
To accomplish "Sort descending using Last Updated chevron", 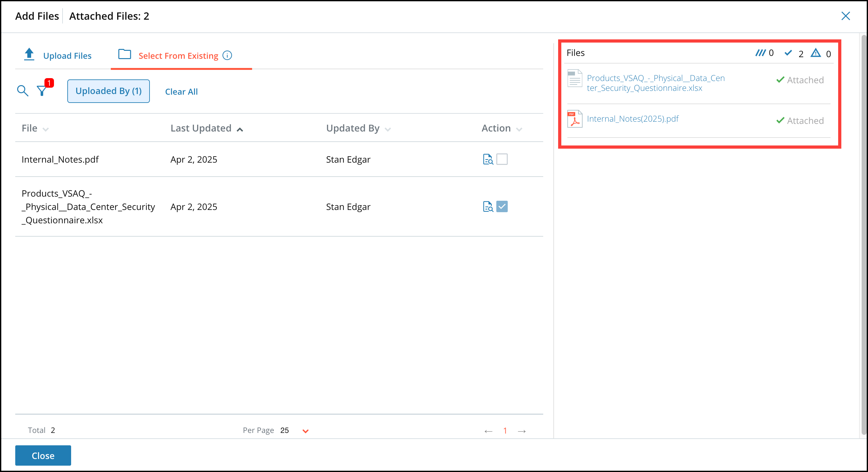I will [240, 129].
